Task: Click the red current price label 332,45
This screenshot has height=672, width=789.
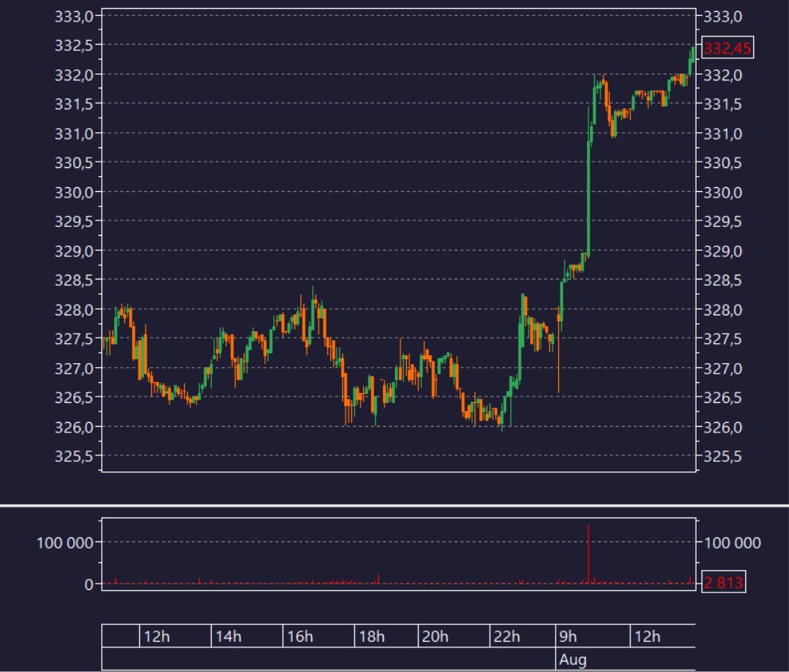Action: point(727,48)
